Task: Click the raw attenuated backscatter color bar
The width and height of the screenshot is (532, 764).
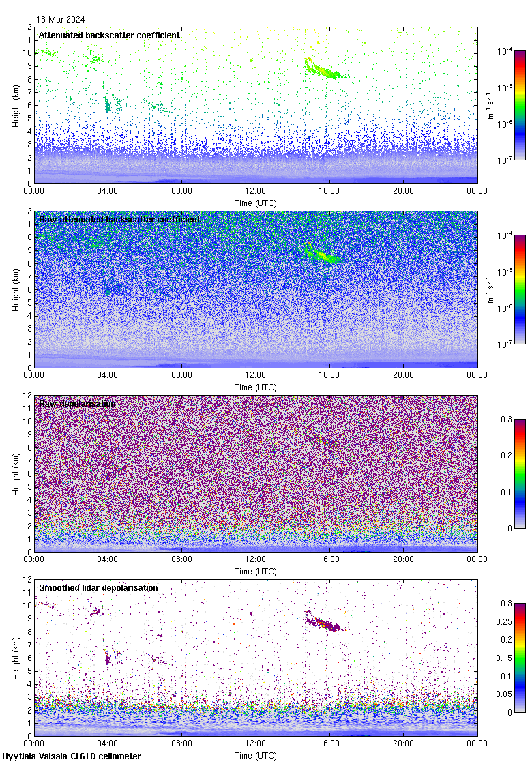Action: click(520, 289)
